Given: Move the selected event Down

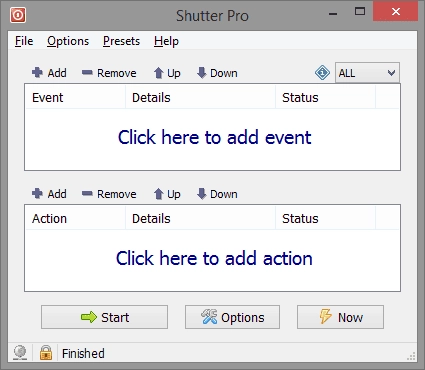Looking at the screenshot, I should pyautogui.click(x=217, y=73).
